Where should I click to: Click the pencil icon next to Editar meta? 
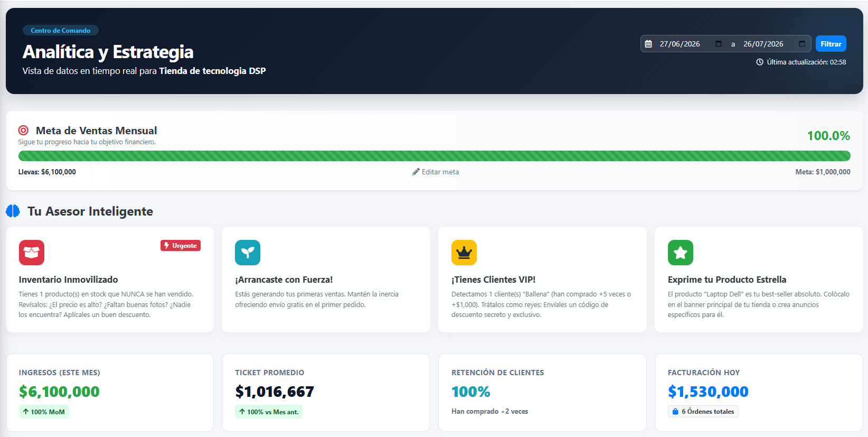tap(416, 172)
